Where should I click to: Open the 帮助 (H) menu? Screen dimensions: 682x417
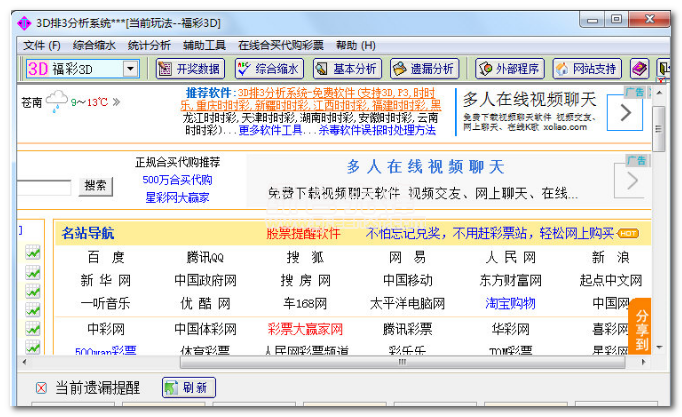click(x=356, y=45)
